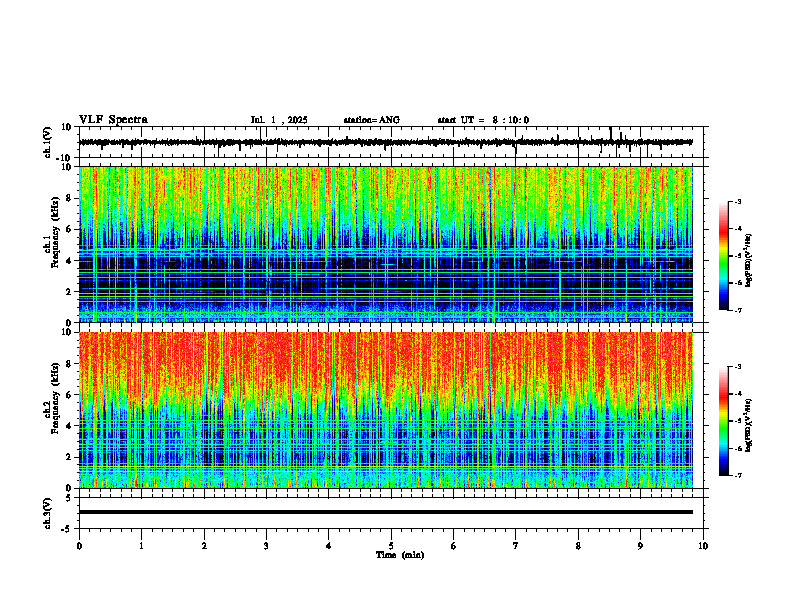Click the time axis tick label "3"
Image resolution: width=792 pixels, height=612 pixels.
tap(266, 546)
